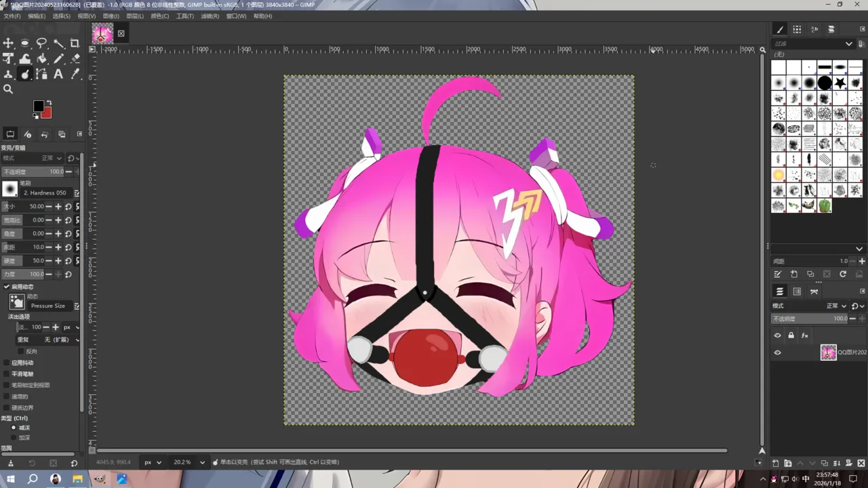The width and height of the screenshot is (868, 488).
Task: Select the Move tool
Action: coord(8,43)
